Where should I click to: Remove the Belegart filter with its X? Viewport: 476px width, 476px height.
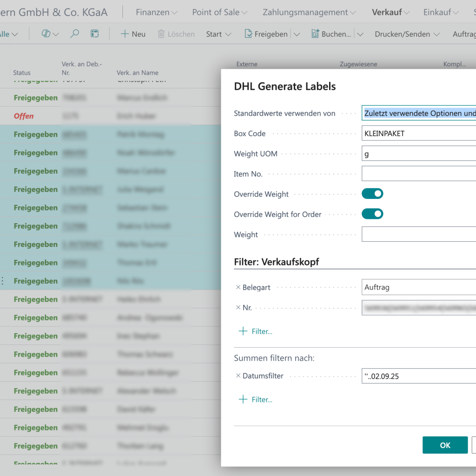click(238, 287)
